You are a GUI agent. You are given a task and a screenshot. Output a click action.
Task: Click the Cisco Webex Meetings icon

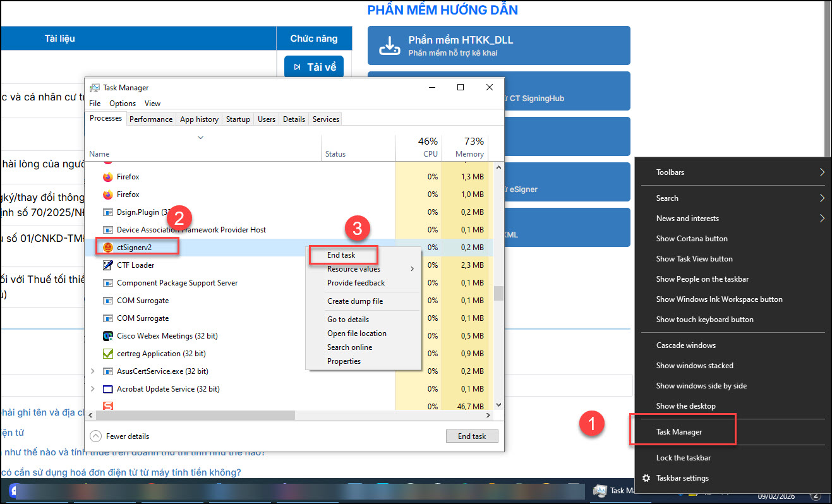[107, 336]
